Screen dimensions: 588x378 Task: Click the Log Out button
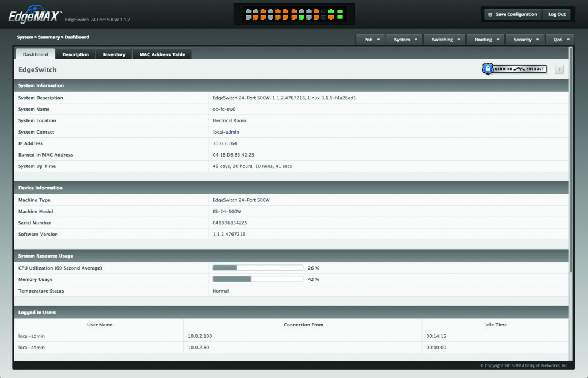pyautogui.click(x=557, y=14)
